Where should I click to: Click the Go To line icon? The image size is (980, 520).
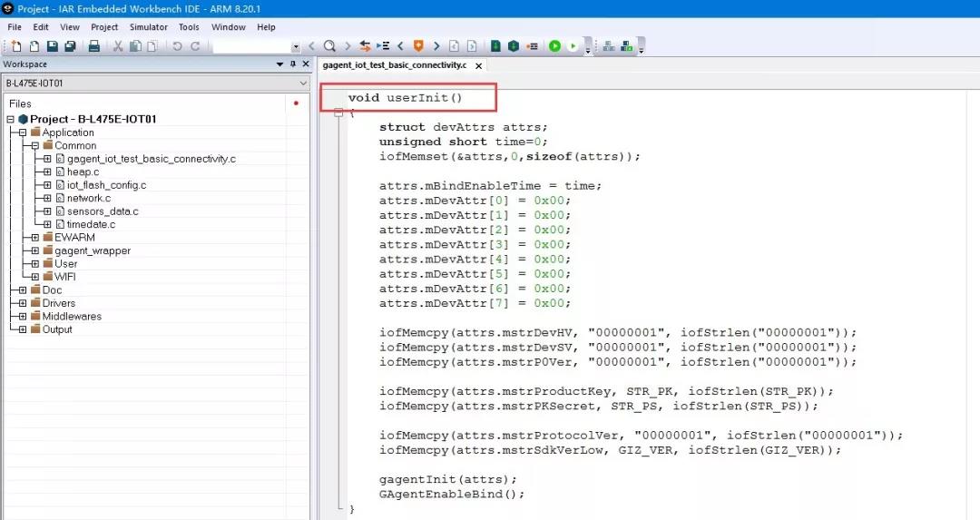pyautogui.click(x=383, y=46)
